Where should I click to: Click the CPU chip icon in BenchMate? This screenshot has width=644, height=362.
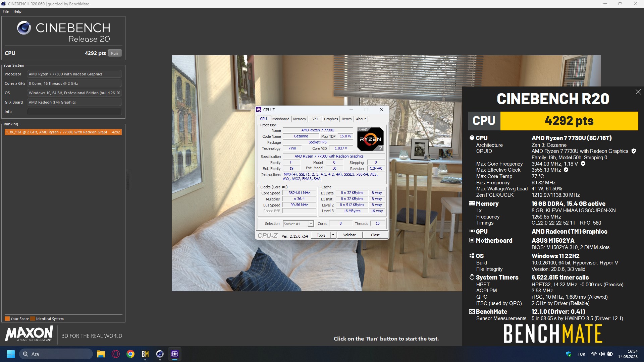[472, 138]
